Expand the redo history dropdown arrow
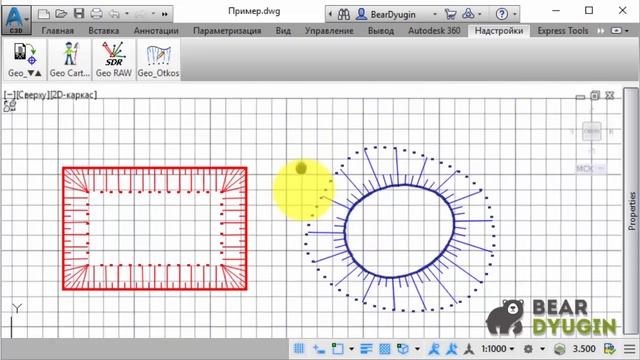Image resolution: width=640 pixels, height=360 pixels. pos(153,14)
